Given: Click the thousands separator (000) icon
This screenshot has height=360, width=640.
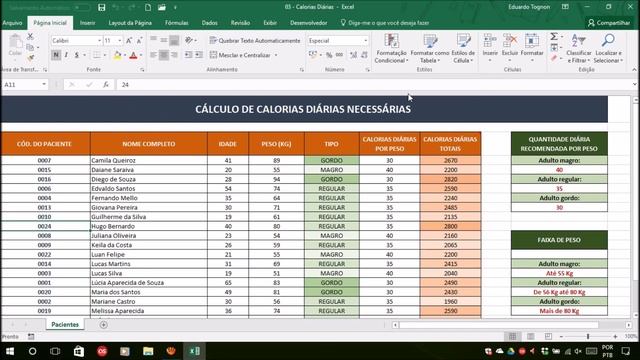Looking at the screenshot, I should (339, 55).
